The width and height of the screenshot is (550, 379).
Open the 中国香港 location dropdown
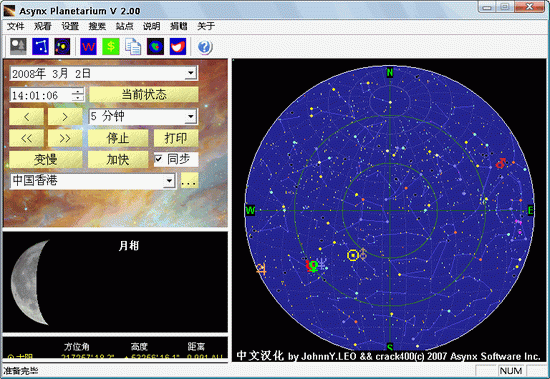click(169, 181)
